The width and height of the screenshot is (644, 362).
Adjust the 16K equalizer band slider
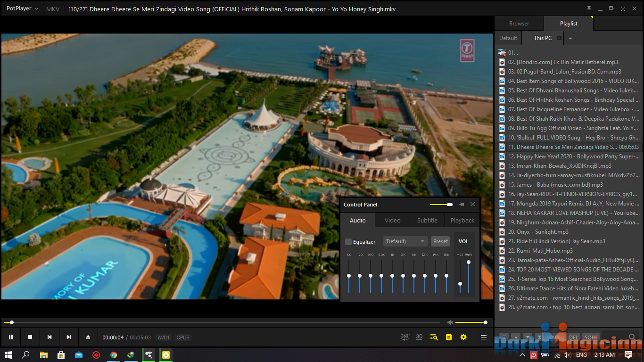coord(446,276)
